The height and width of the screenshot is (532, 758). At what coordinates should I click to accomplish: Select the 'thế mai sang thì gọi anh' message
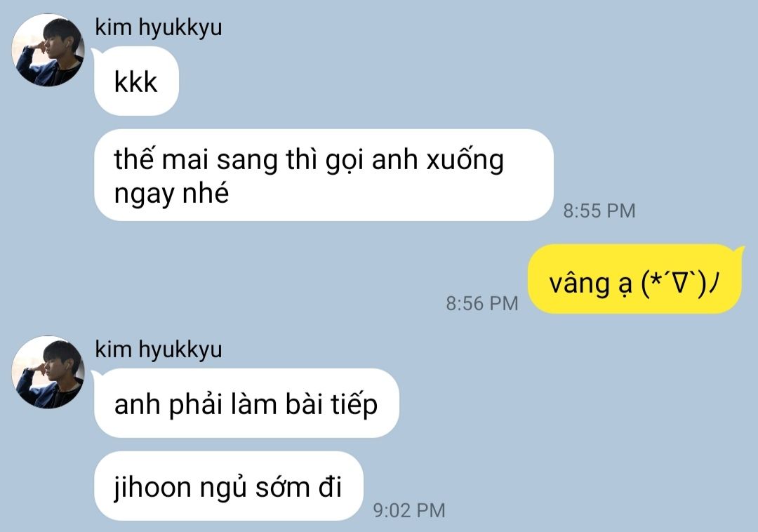pos(324,175)
